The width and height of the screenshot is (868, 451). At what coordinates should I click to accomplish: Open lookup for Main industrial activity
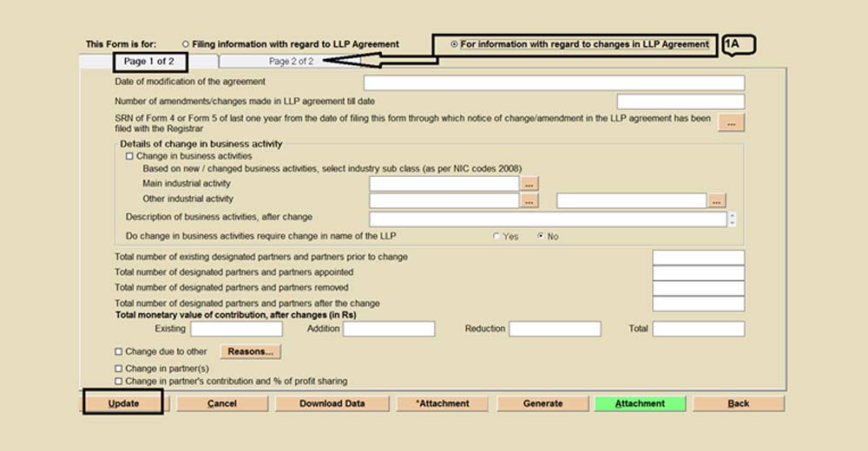click(x=529, y=184)
